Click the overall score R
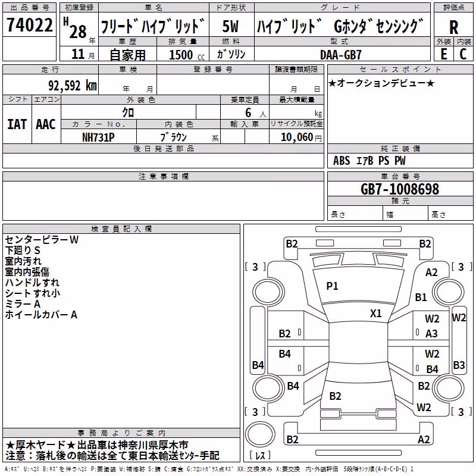This screenshot has height=476, width=476. (453, 27)
